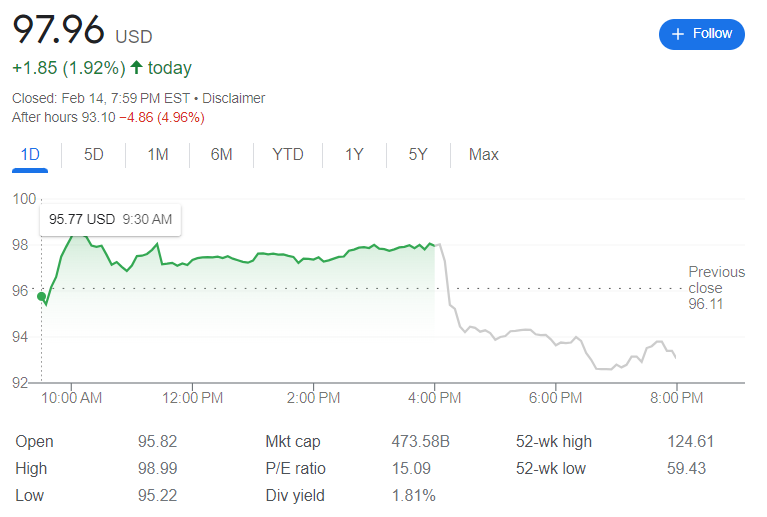Switch to the 1M chart range
767x517 pixels.
click(x=158, y=155)
